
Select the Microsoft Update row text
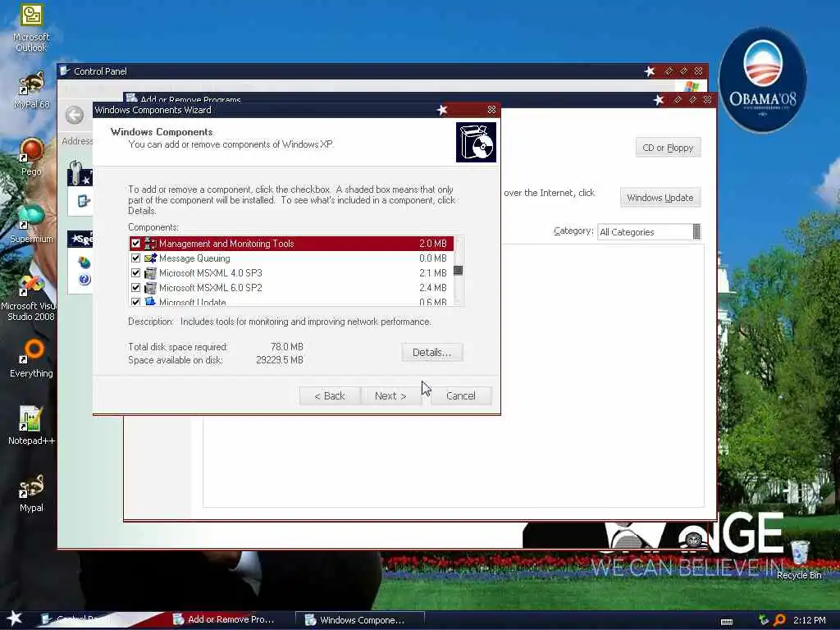pyautogui.click(x=192, y=302)
